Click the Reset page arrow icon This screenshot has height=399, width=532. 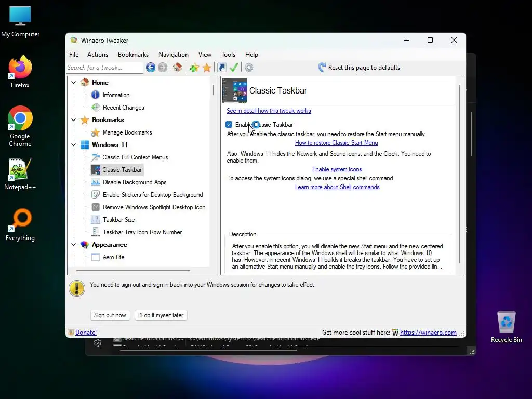pos(322,67)
